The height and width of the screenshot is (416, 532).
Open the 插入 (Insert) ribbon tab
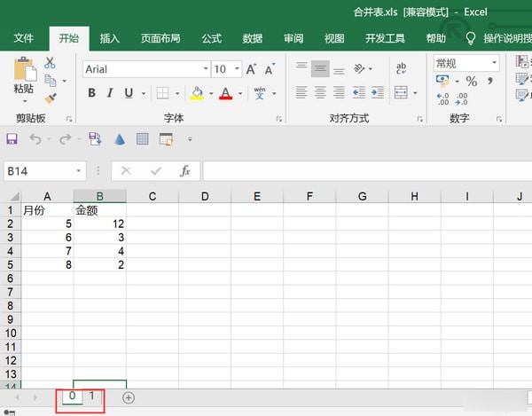[x=110, y=39]
